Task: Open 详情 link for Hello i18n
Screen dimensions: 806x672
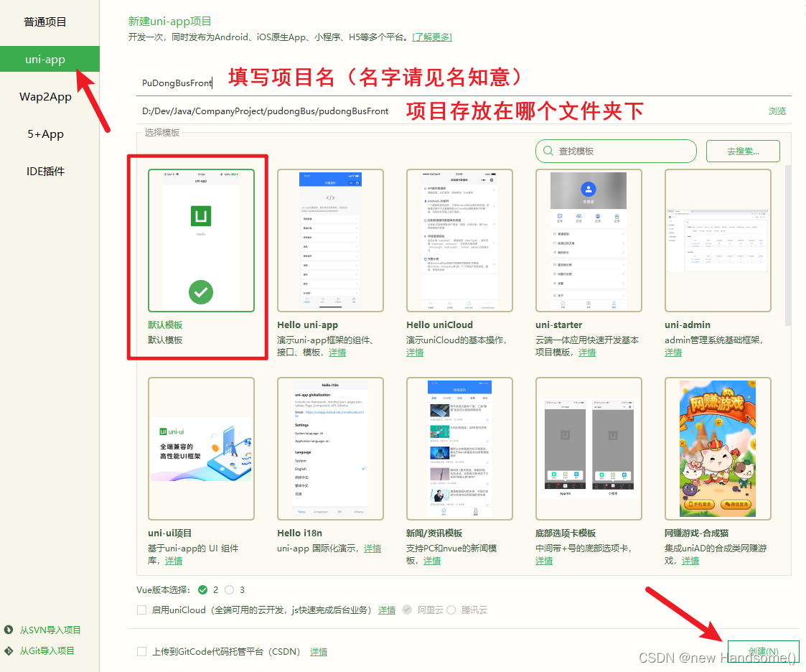Action: 372,549
